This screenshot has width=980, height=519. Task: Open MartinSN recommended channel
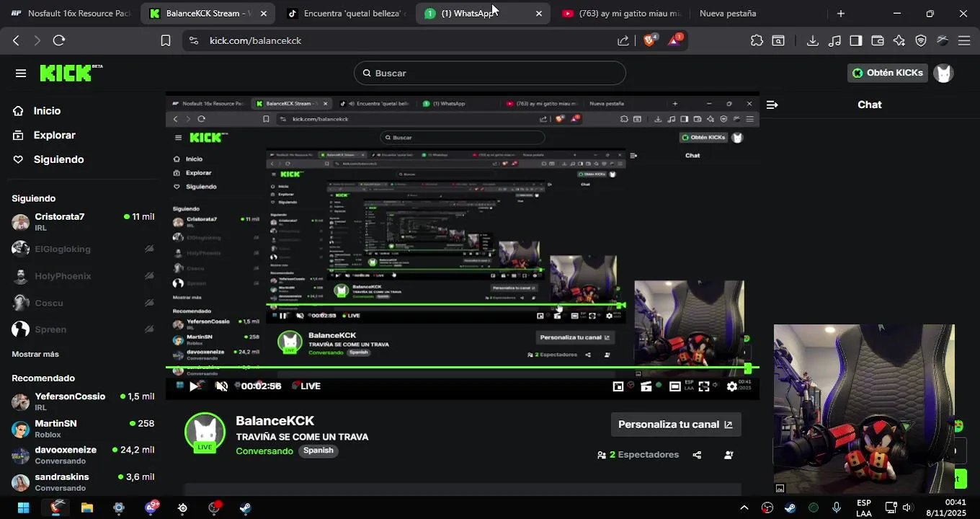pos(83,429)
